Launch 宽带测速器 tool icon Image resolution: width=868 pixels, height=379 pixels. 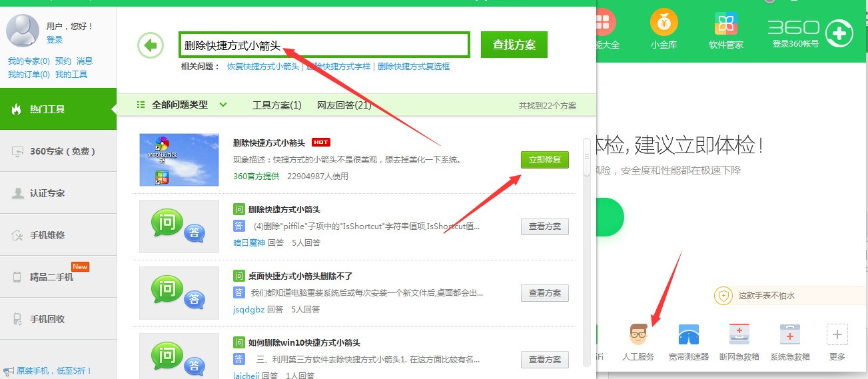tap(688, 334)
